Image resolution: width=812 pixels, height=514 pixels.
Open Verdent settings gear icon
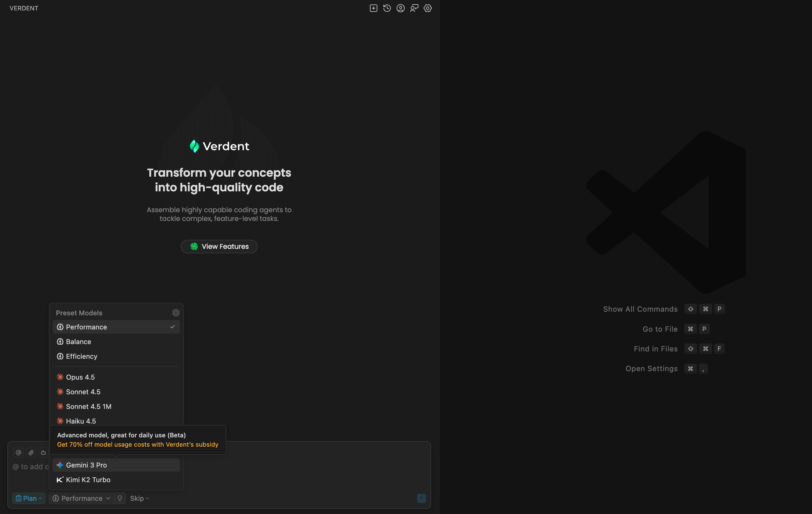(428, 8)
